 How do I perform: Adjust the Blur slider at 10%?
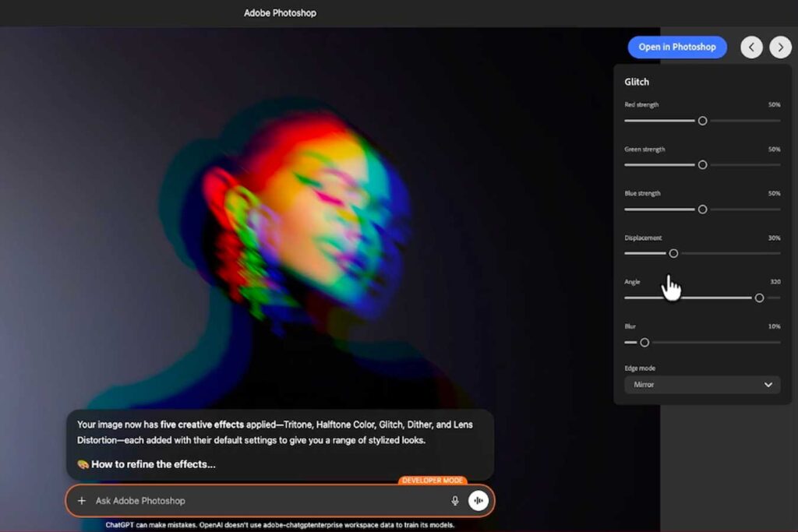click(x=644, y=343)
